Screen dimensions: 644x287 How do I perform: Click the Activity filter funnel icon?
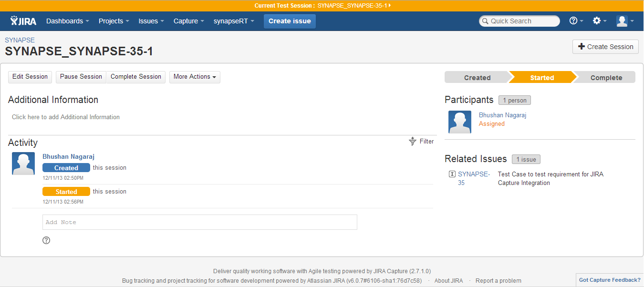(413, 141)
